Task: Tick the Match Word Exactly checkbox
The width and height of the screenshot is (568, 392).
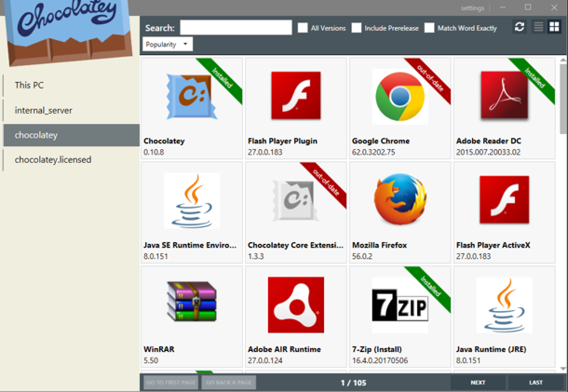Action: coord(429,28)
